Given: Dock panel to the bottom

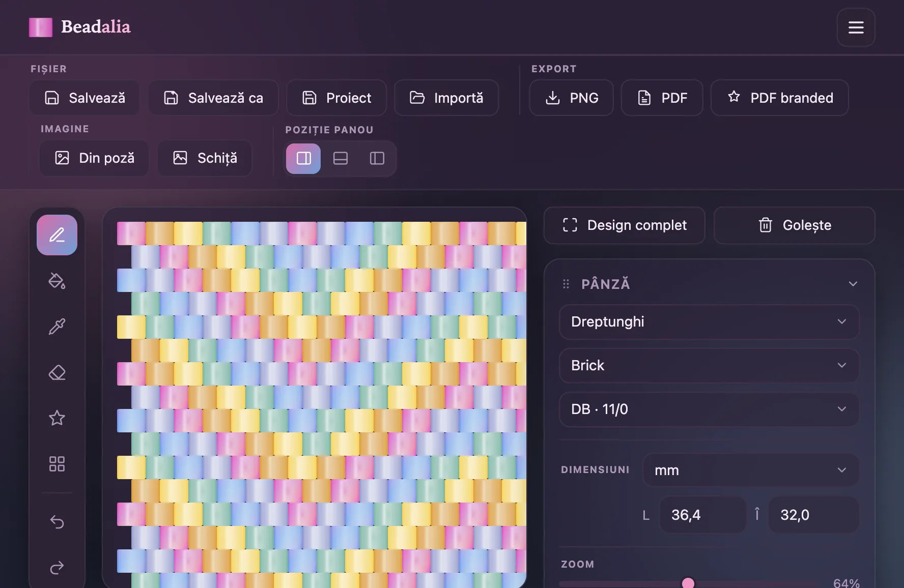Looking at the screenshot, I should (x=340, y=159).
